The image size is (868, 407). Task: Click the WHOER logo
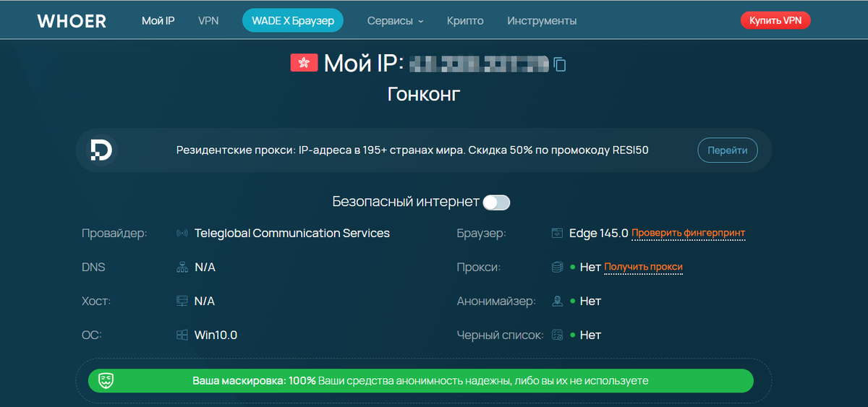coord(72,21)
